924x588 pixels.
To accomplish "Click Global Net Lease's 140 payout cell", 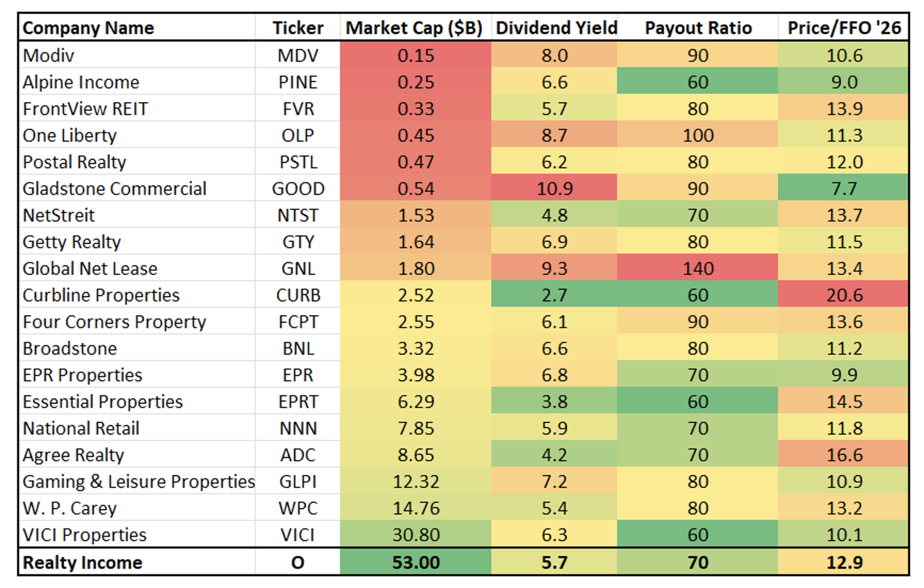I will tap(698, 268).
